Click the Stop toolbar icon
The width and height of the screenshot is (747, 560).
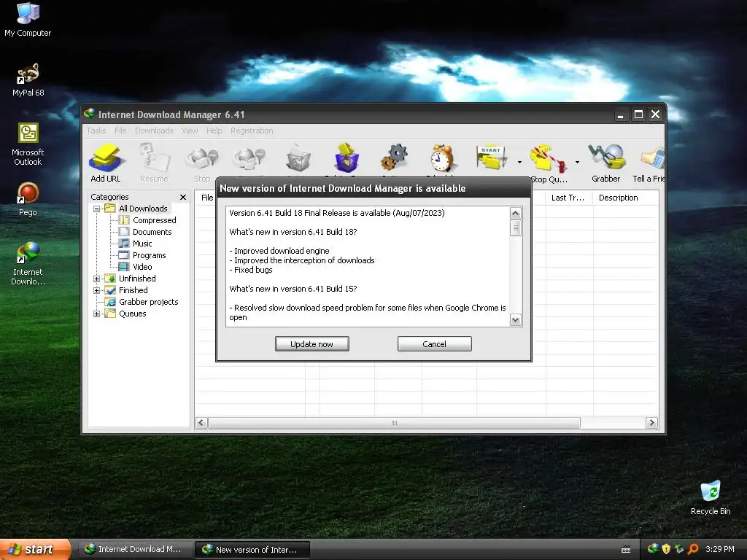point(202,163)
